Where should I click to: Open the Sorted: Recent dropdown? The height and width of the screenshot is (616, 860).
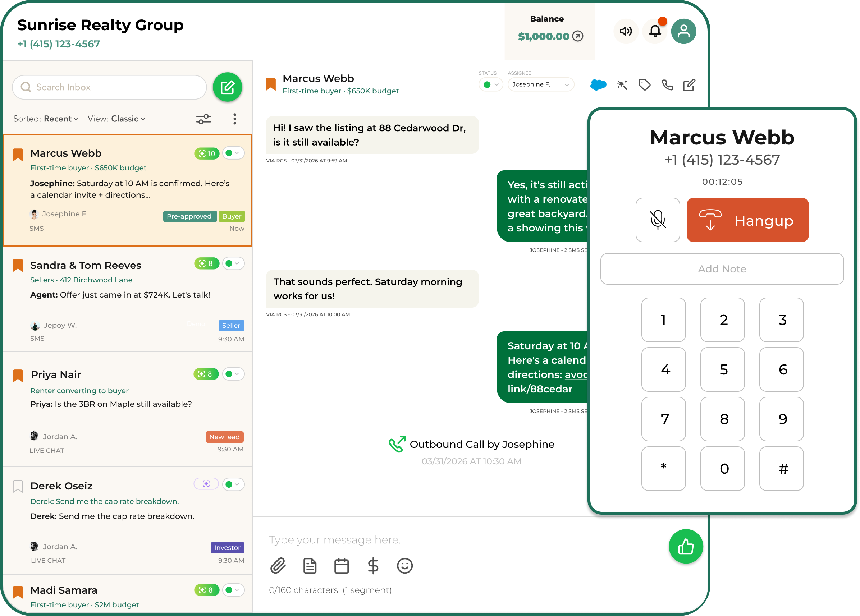[x=46, y=119]
